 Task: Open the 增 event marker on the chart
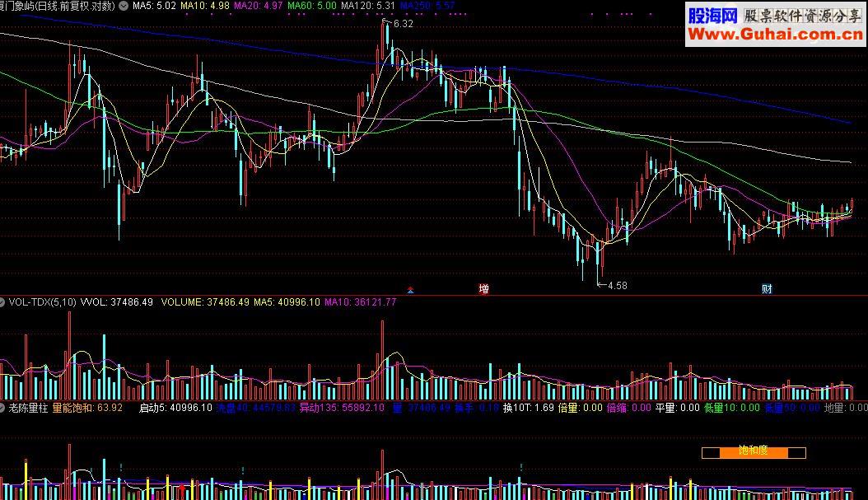point(483,288)
